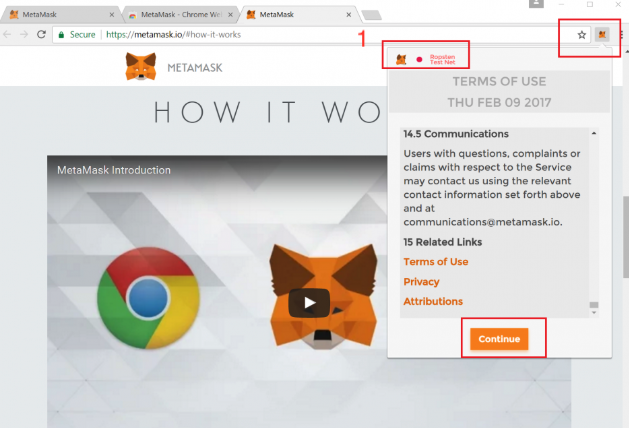Click the green Secure padlock icon
This screenshot has height=428, width=629.
[61, 35]
